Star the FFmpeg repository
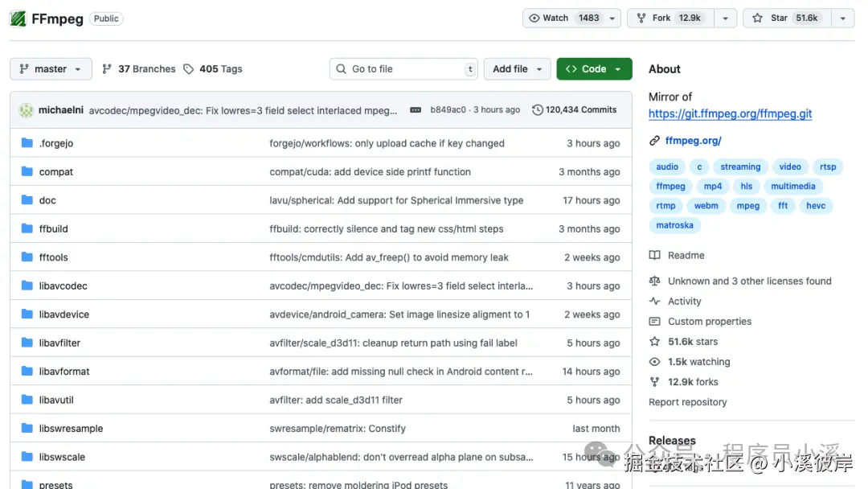The width and height of the screenshot is (868, 489). point(787,18)
